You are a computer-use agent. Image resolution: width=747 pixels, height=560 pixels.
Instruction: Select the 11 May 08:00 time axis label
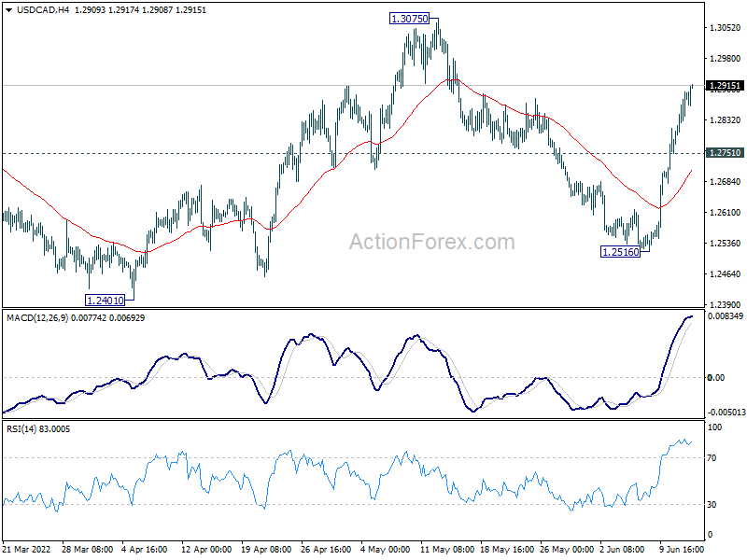click(x=447, y=550)
